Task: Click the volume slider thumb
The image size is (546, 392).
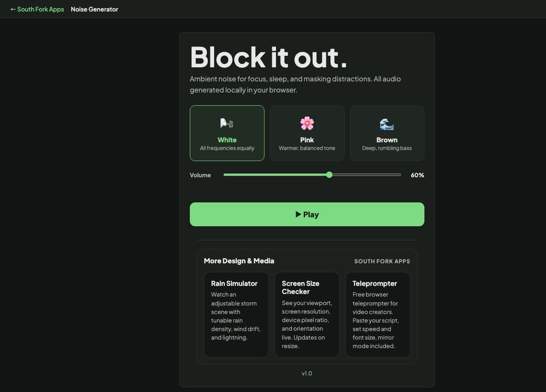Action: 329,175
